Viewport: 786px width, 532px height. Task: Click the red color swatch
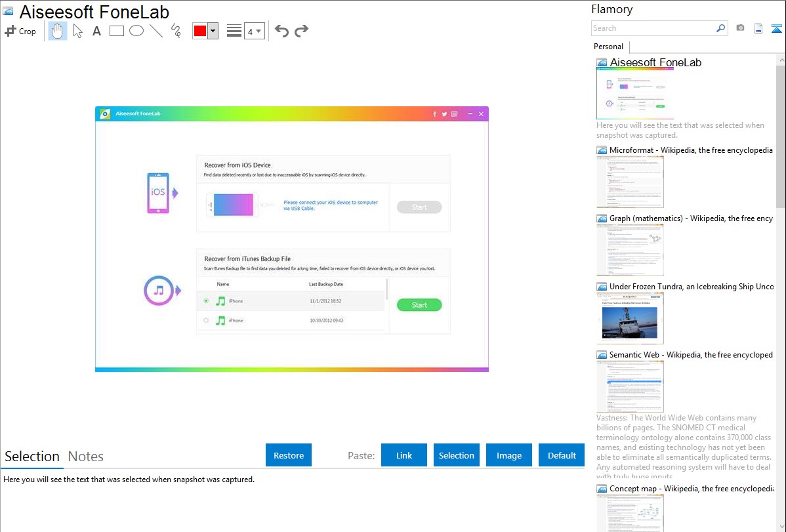tap(200, 31)
